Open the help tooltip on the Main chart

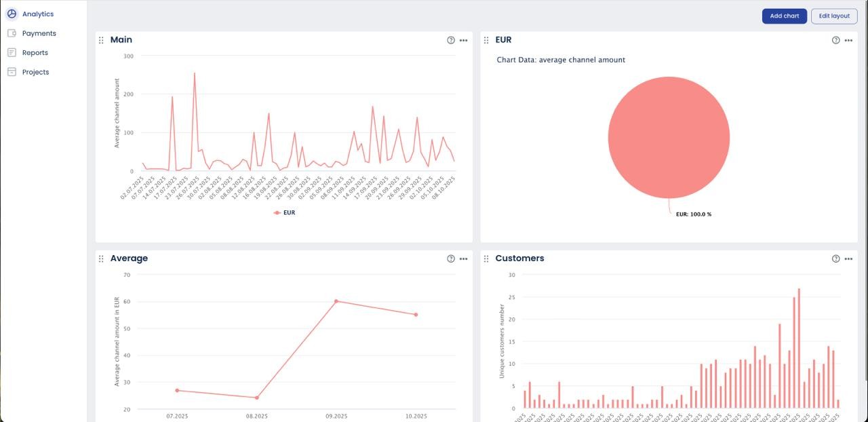(x=450, y=40)
